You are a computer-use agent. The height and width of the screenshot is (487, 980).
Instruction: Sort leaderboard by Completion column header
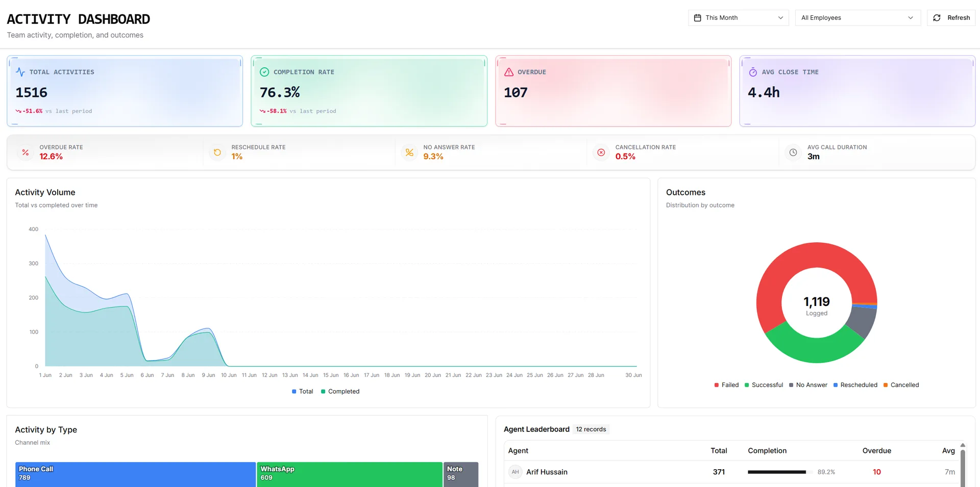[767, 451]
